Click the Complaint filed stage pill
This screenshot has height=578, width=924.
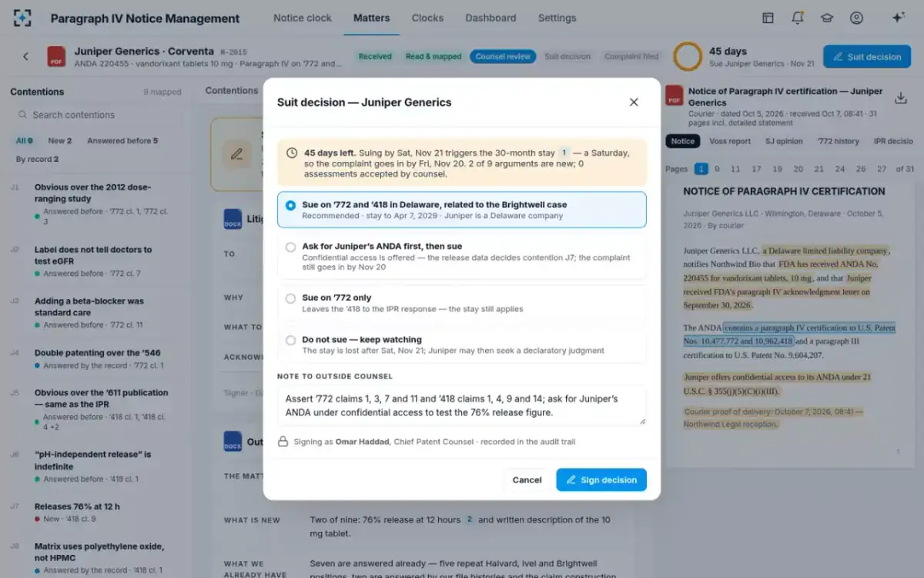click(x=631, y=56)
